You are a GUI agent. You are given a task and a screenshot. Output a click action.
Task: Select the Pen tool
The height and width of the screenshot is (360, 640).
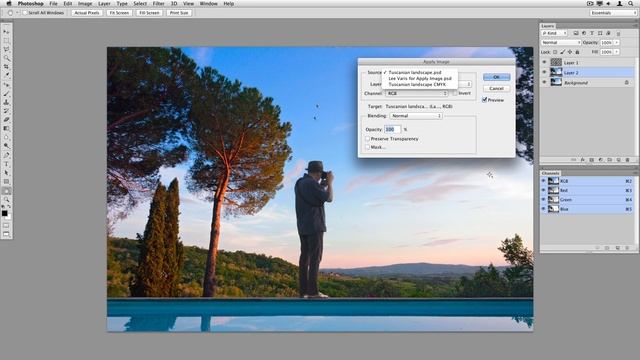click(7, 155)
